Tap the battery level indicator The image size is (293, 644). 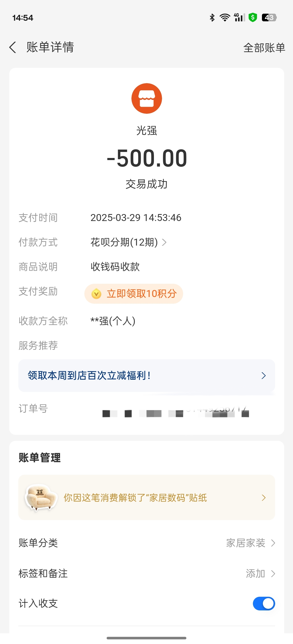coord(269,18)
